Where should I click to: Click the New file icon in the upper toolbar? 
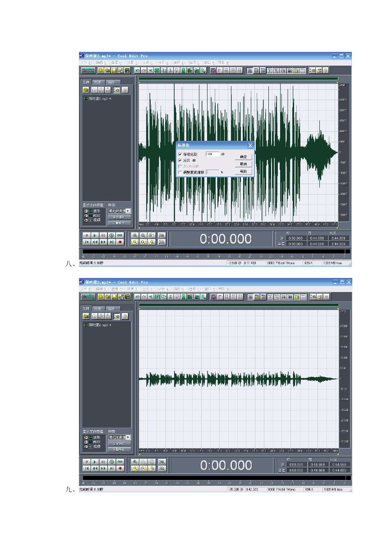tap(101, 70)
